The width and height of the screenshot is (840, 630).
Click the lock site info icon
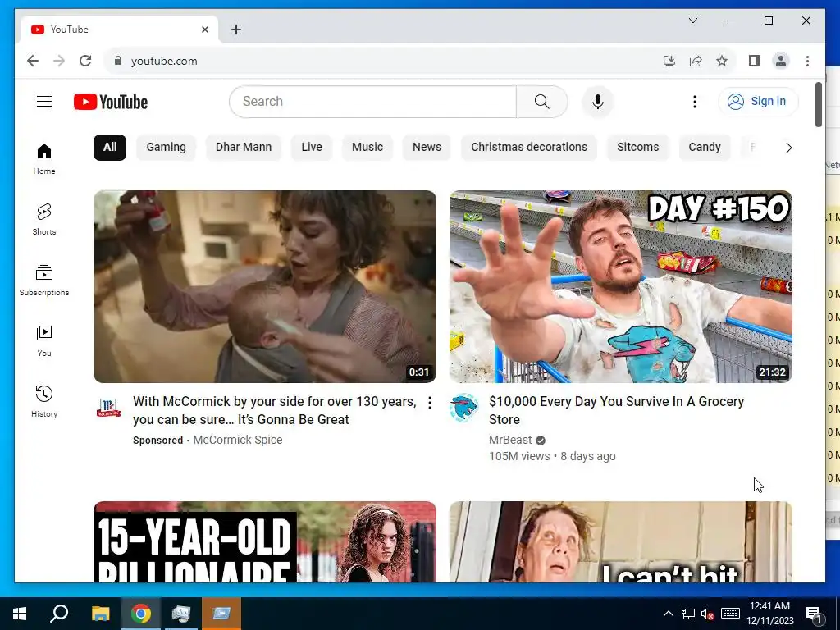click(x=118, y=61)
